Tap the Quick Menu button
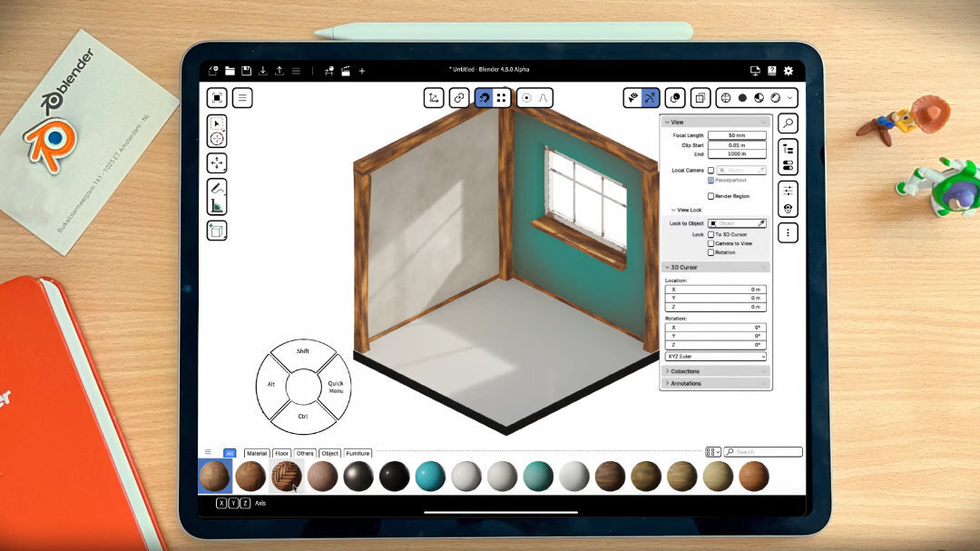980x551 pixels. click(x=336, y=387)
